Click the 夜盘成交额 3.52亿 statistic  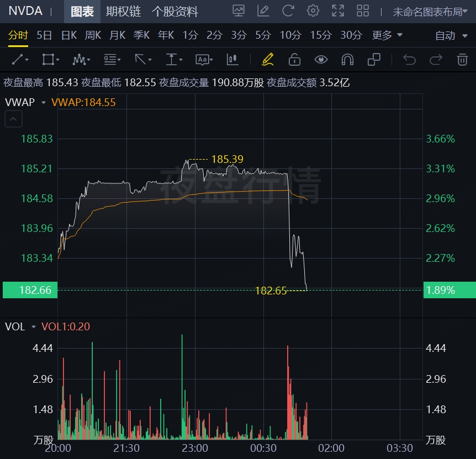pyautogui.click(x=309, y=82)
